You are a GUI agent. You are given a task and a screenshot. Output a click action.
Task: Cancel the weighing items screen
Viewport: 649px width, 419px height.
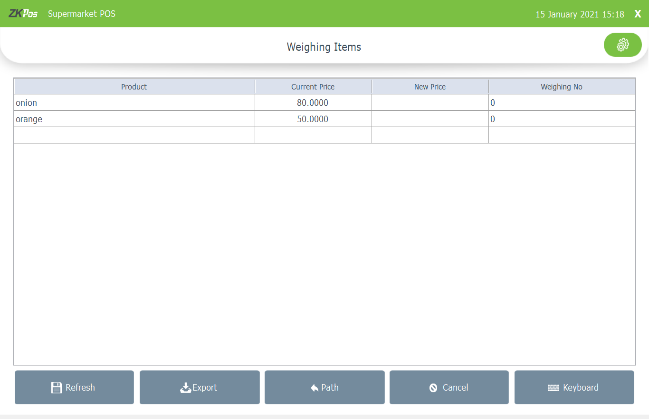click(x=449, y=387)
